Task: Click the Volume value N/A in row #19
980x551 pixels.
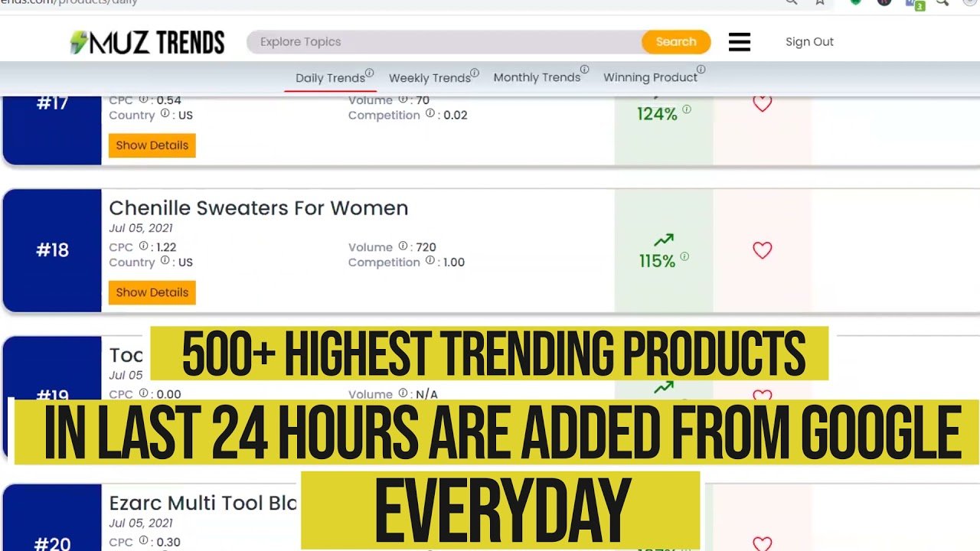Action: coord(426,394)
